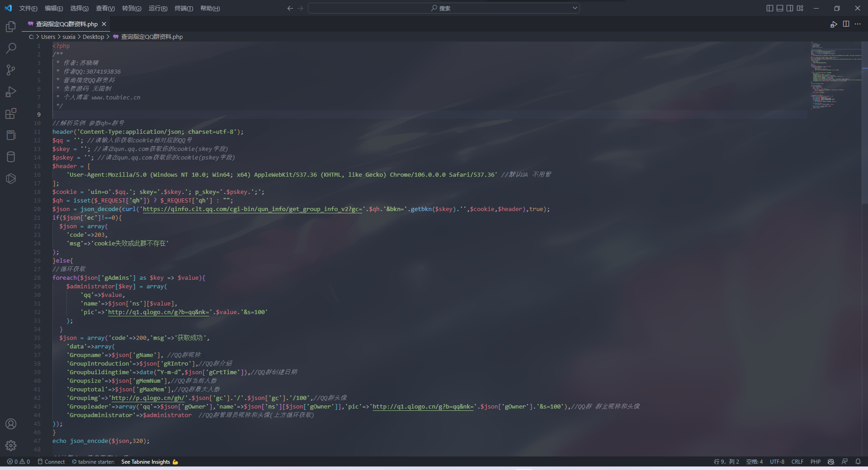Toggle the bottom panel layout button

[780, 8]
